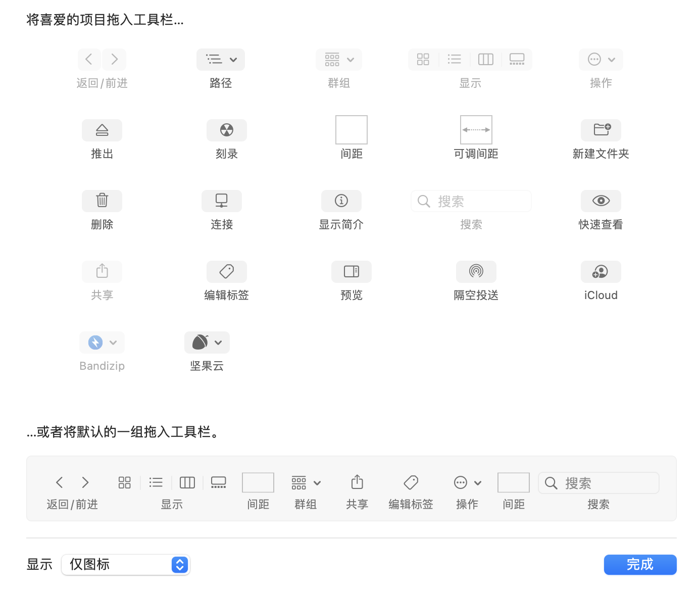Click the 预览 preview pane icon
The image size is (700, 590).
[x=352, y=272]
